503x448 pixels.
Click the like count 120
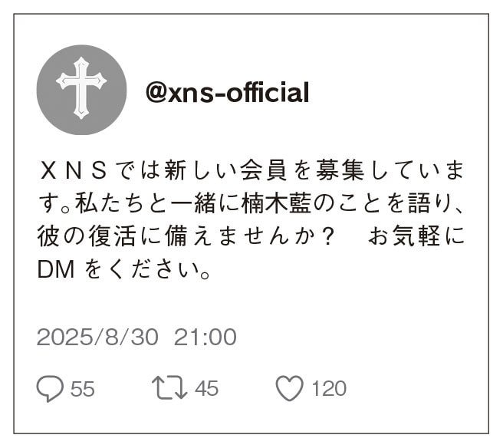tap(329, 388)
